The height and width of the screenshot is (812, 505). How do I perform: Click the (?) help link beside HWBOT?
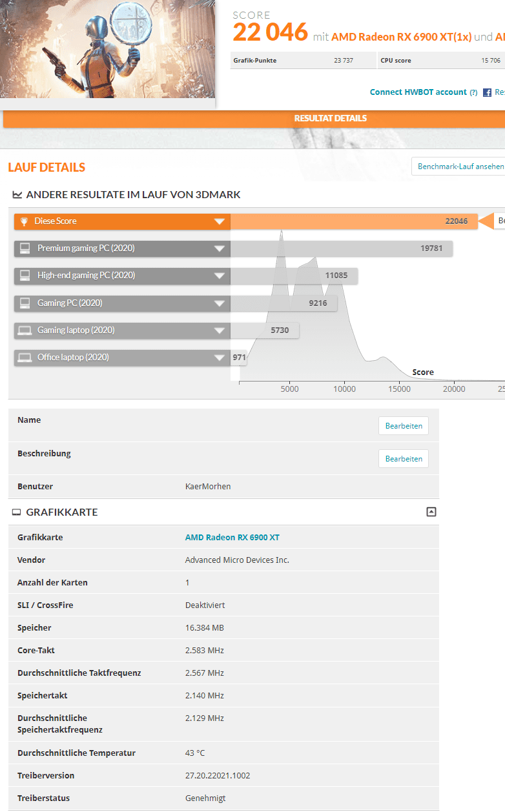pyautogui.click(x=473, y=92)
